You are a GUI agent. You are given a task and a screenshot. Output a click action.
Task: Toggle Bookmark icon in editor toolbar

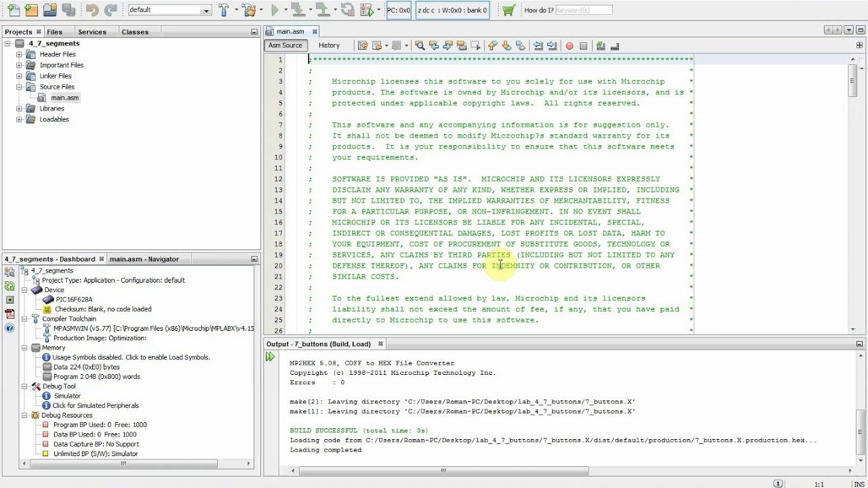click(521, 45)
